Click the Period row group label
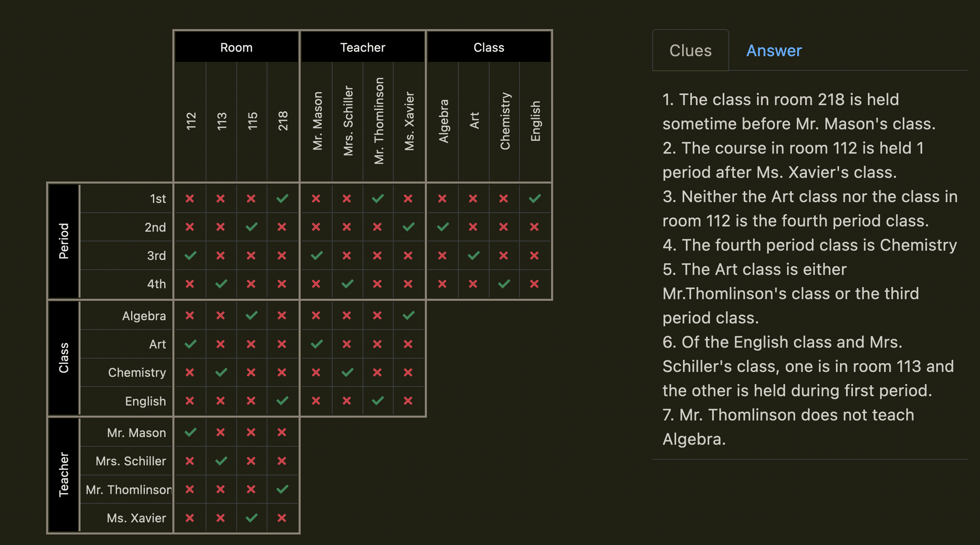Viewport: 980px width, 545px height. point(64,241)
